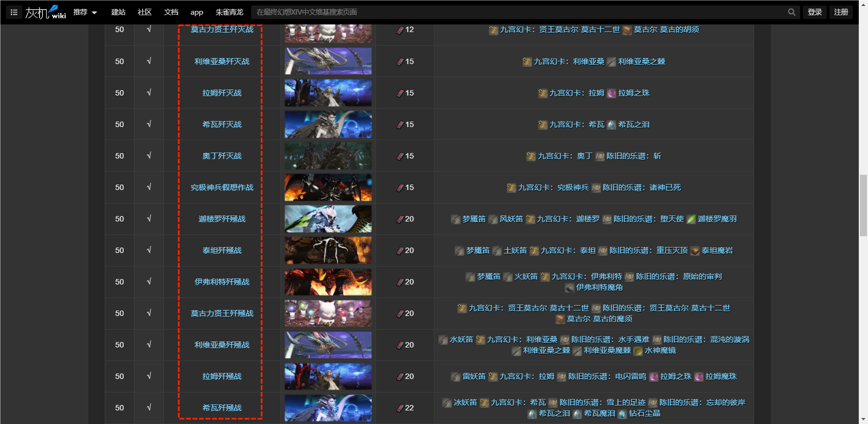Open the 拉姆歼灭战 duty link

(x=222, y=93)
